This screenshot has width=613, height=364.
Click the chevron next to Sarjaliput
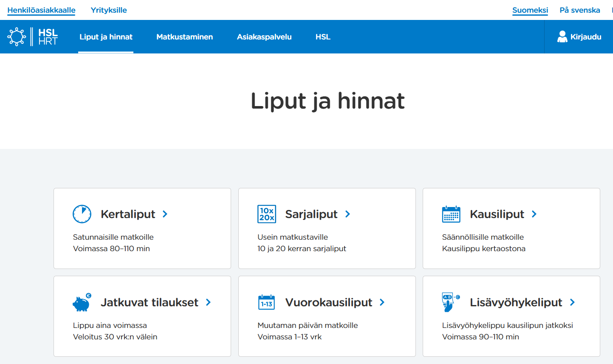click(x=348, y=214)
